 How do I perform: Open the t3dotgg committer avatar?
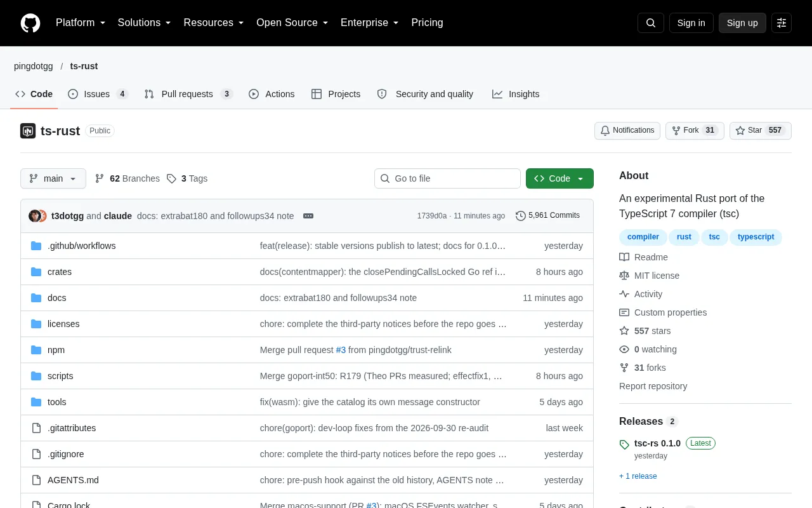(x=34, y=216)
